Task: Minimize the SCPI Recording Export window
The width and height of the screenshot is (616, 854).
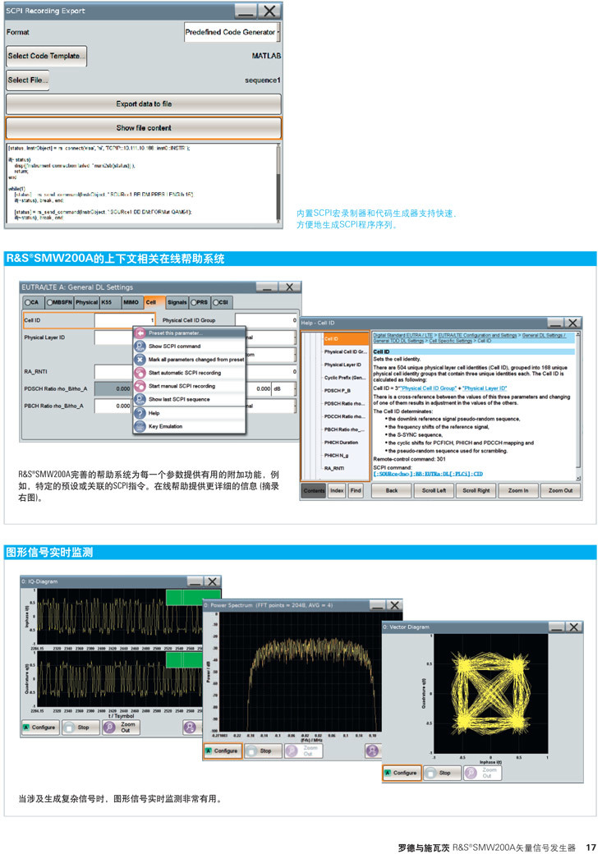Action: (x=246, y=11)
